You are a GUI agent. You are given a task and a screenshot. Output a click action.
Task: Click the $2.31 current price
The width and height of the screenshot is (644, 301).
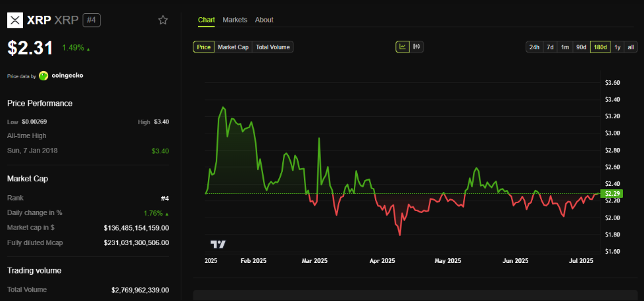[x=30, y=48]
